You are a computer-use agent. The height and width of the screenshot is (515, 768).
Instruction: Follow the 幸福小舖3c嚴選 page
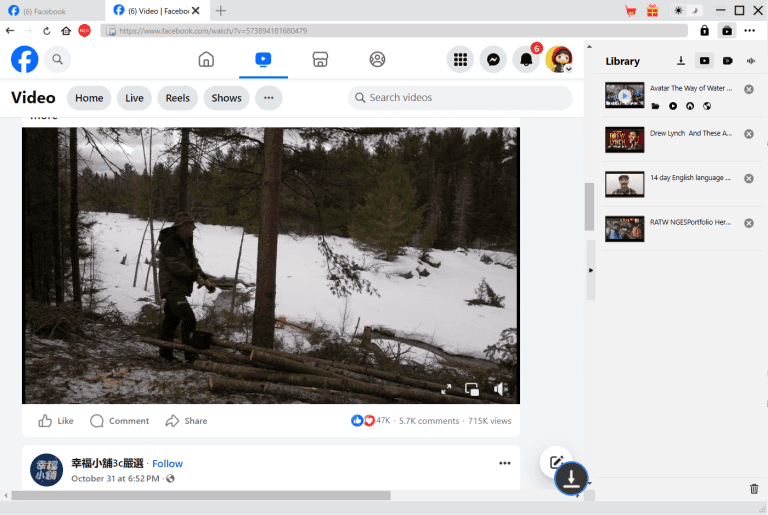(x=168, y=464)
